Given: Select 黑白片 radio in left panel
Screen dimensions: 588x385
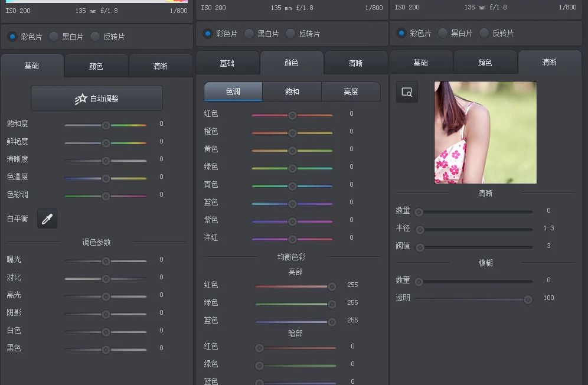Looking at the screenshot, I should click(x=54, y=37).
